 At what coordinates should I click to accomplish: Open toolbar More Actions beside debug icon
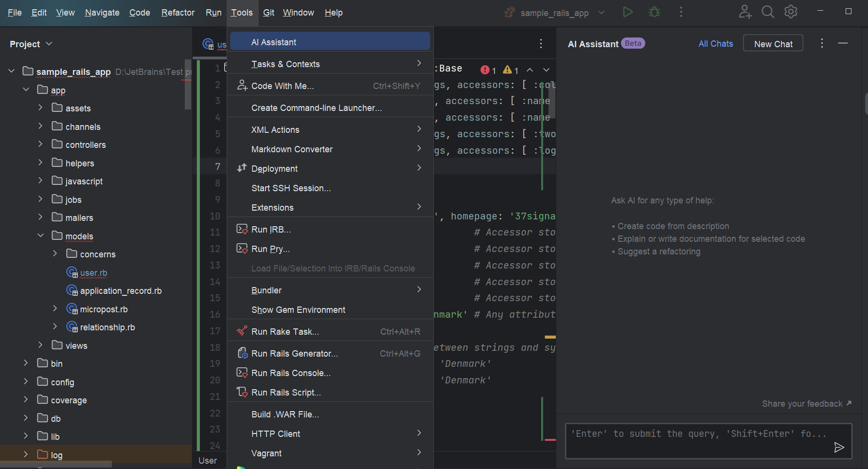point(681,12)
